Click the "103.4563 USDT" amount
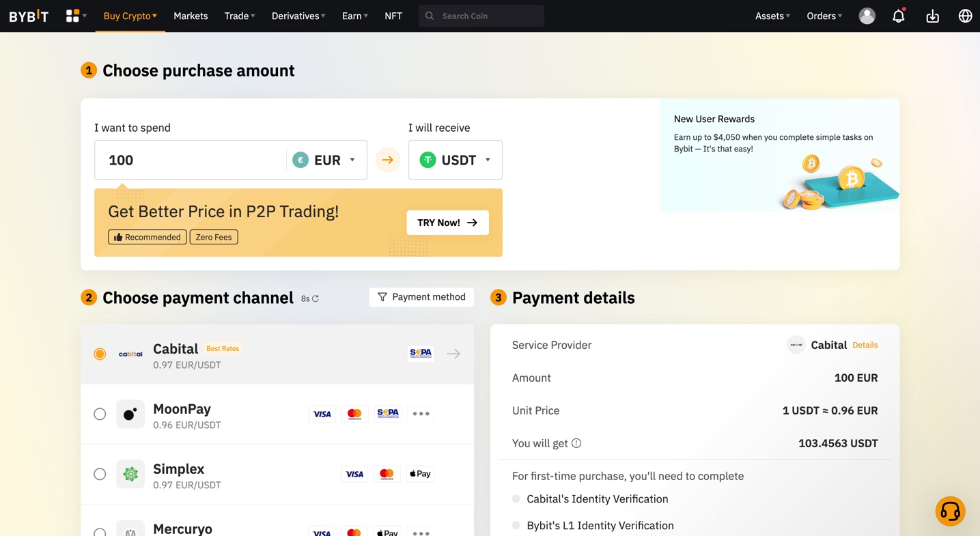The image size is (980, 536). pyautogui.click(x=838, y=443)
